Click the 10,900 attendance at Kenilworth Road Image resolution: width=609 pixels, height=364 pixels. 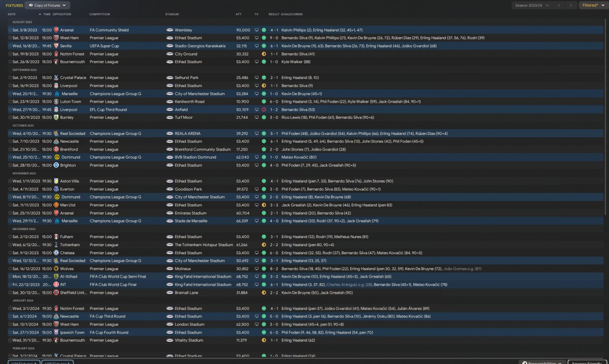(x=243, y=102)
